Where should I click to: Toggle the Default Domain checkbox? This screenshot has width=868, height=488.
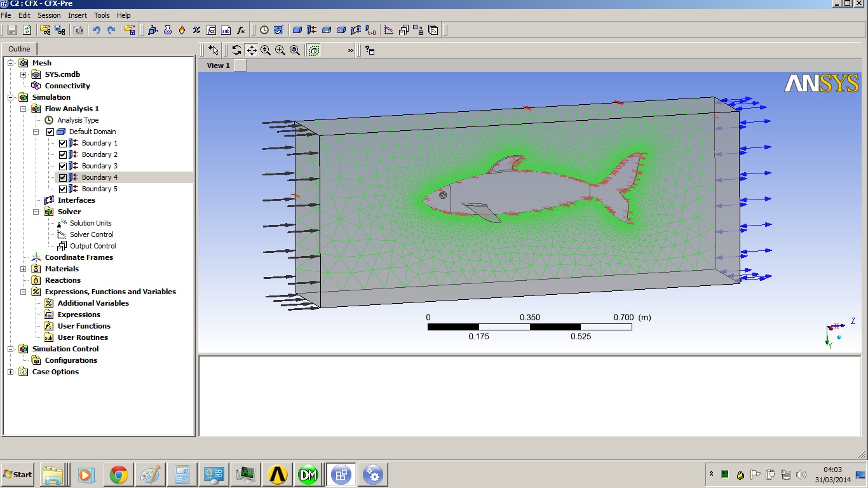tap(50, 132)
